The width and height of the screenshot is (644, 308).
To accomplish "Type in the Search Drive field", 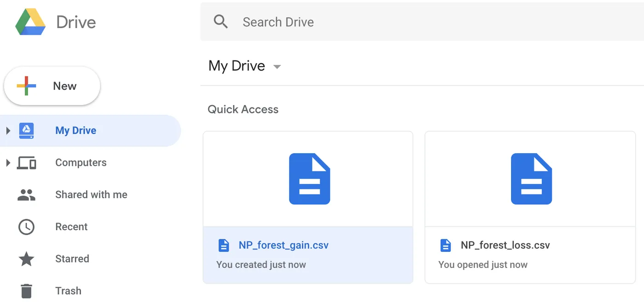I will click(x=414, y=22).
